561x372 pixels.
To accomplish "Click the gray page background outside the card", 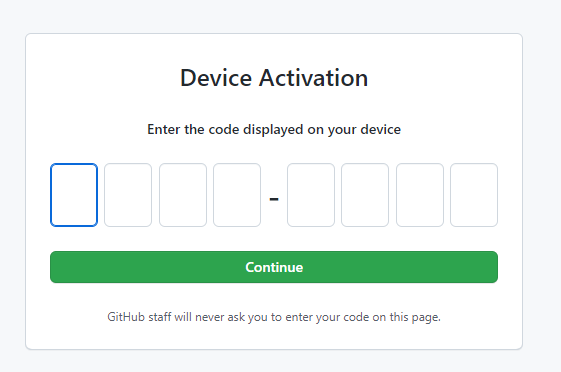I will (x=542, y=179).
